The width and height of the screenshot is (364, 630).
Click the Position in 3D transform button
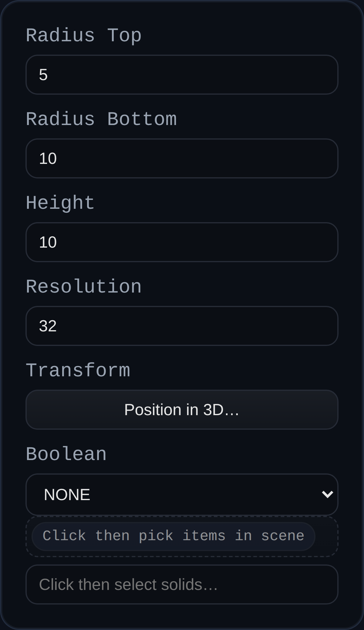click(x=182, y=410)
